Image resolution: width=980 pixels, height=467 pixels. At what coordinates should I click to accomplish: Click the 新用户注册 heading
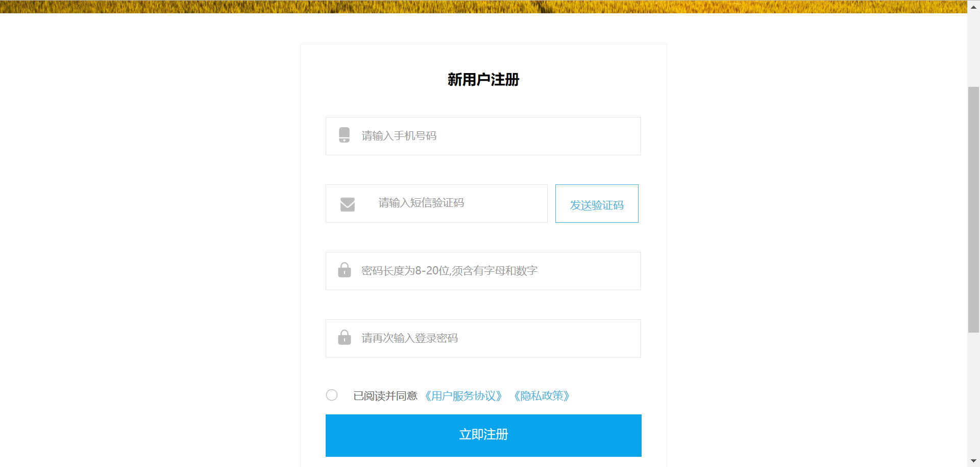(483, 80)
